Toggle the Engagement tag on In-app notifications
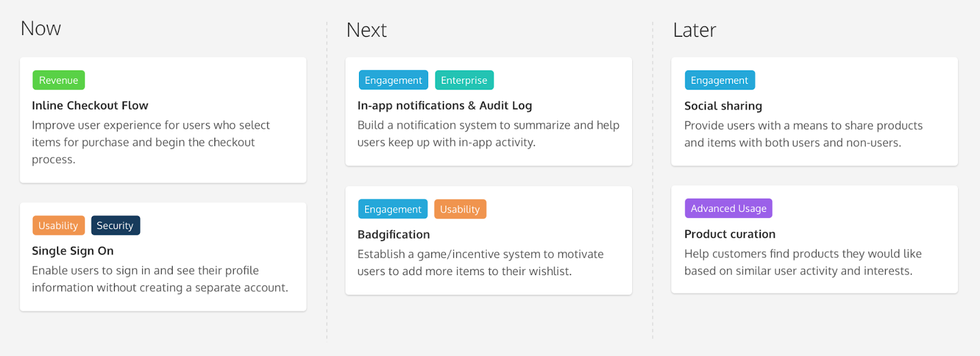This screenshot has height=356, width=980. pos(392,80)
